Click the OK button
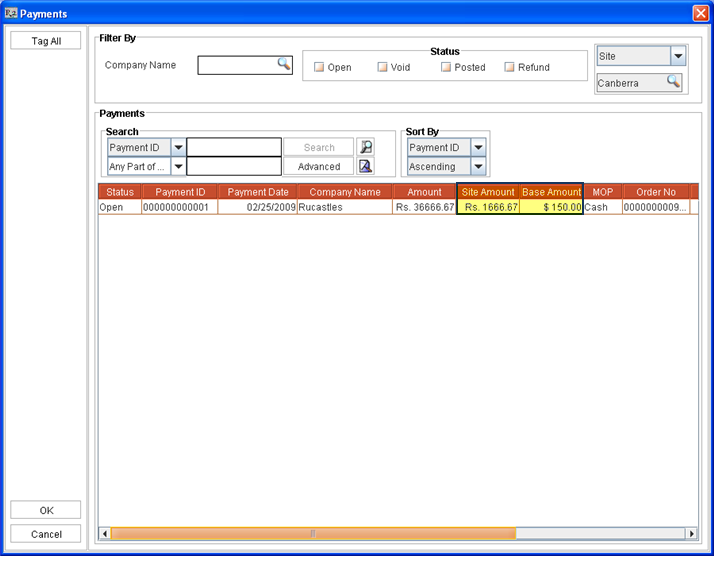Viewport: 718px width, 562px height. [x=46, y=510]
